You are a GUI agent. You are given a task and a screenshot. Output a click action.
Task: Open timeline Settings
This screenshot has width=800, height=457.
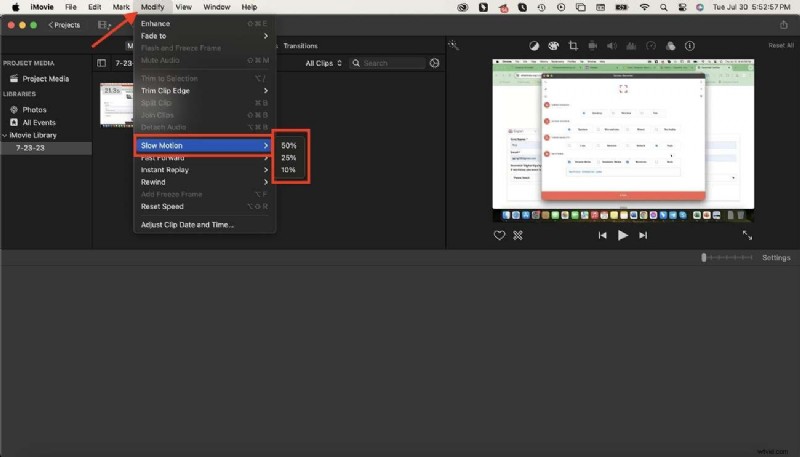[x=776, y=258]
